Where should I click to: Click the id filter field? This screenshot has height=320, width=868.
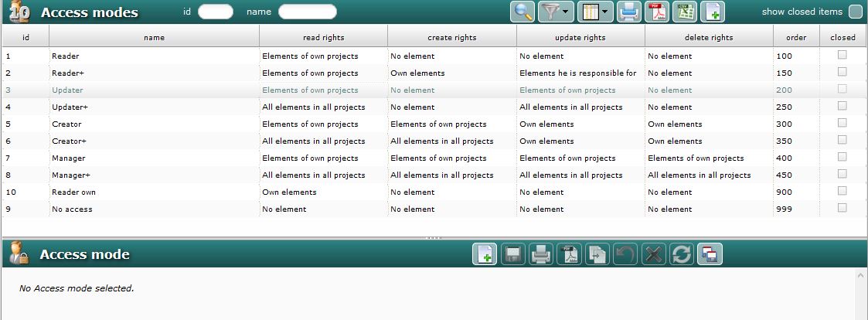coord(216,12)
